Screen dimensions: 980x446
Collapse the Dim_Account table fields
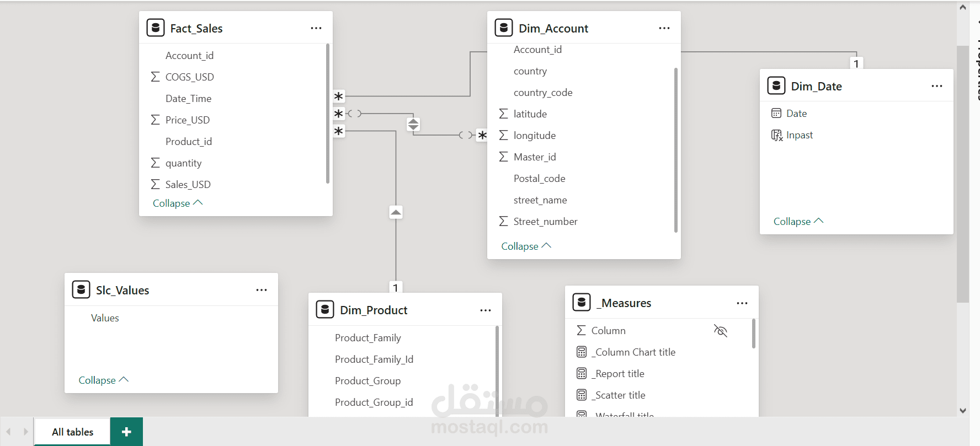526,246
